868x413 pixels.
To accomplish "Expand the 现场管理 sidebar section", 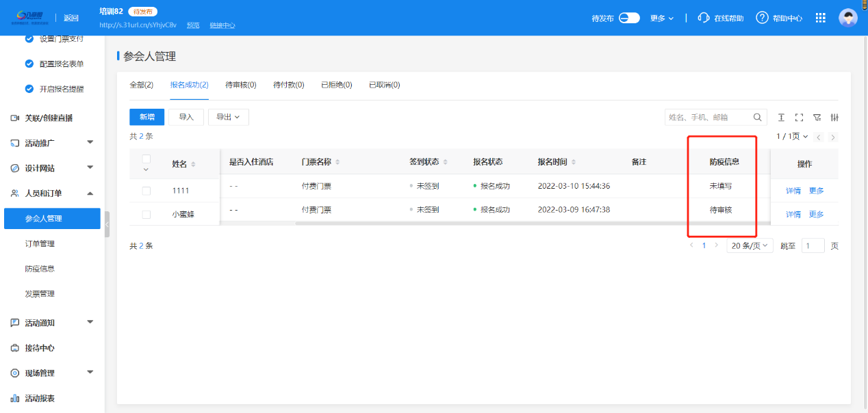I will coord(90,373).
